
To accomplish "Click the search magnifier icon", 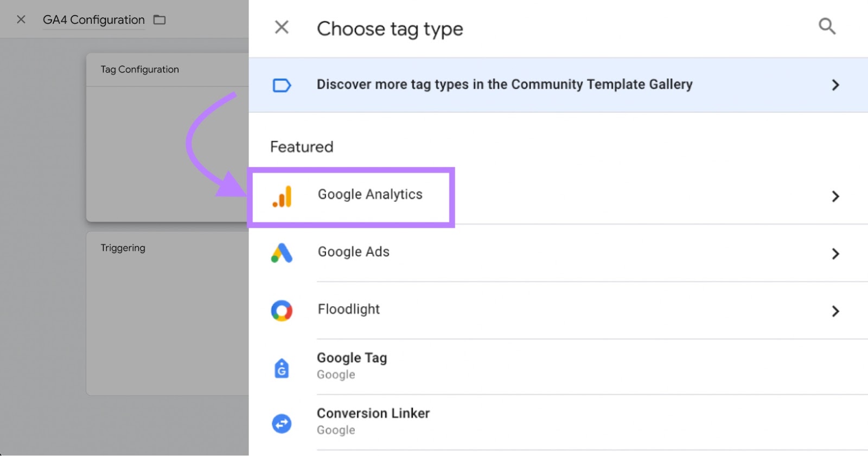I will tap(826, 26).
